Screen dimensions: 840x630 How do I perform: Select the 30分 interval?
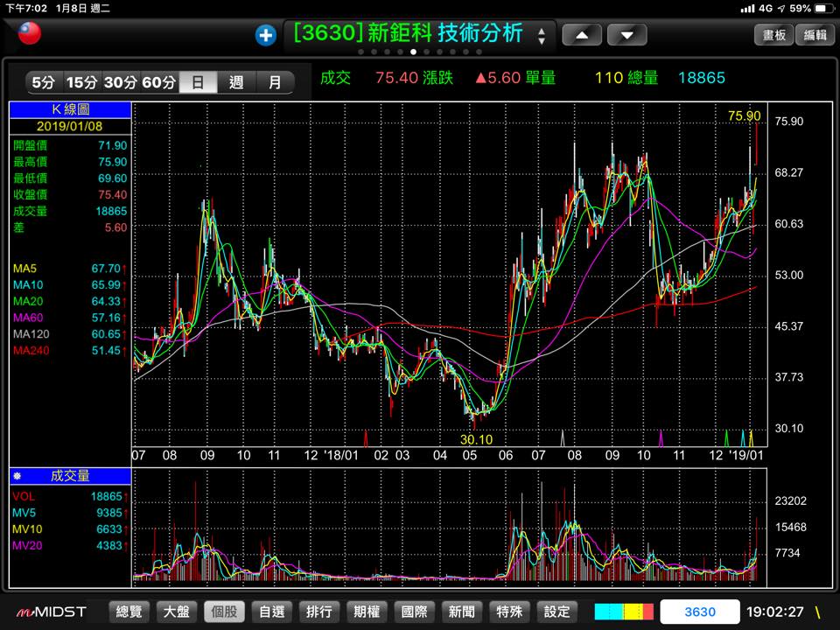pos(121,82)
